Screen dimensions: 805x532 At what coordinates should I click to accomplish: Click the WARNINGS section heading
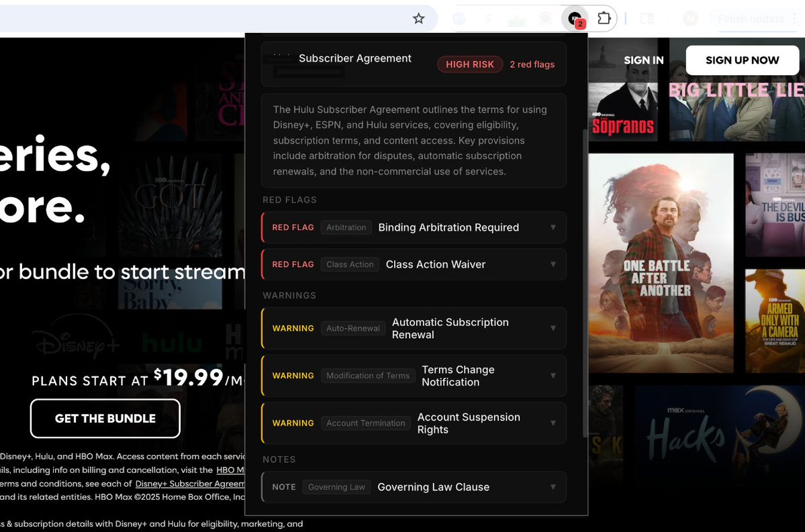[x=289, y=295]
